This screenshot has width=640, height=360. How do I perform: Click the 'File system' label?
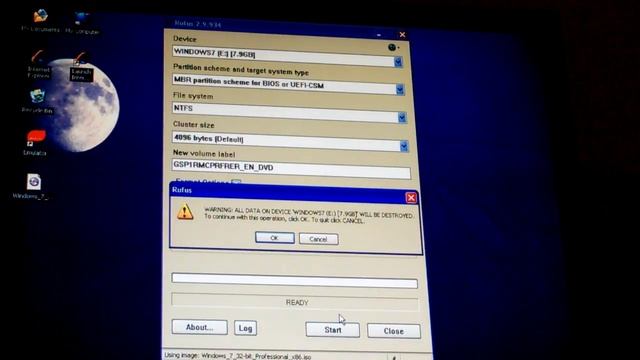(193, 96)
